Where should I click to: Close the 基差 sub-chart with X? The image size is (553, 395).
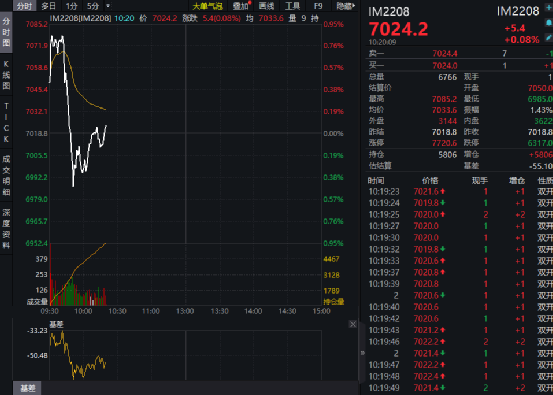click(353, 324)
